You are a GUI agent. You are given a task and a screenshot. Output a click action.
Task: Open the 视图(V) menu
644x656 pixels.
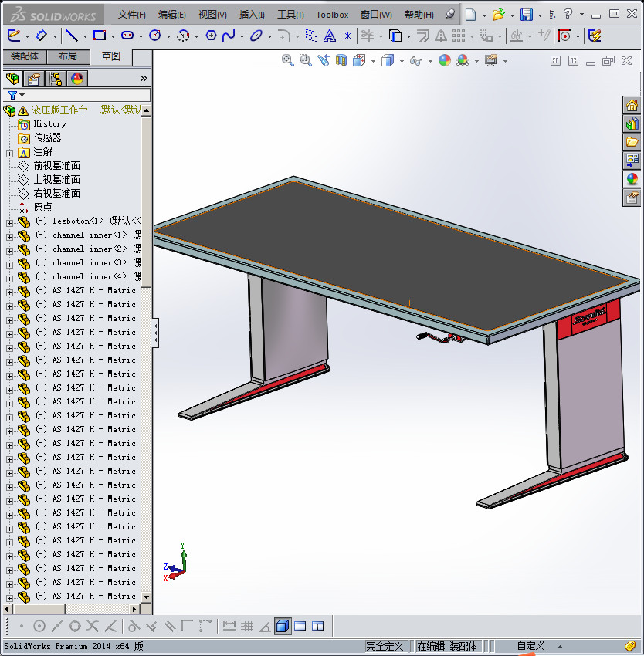pos(212,15)
